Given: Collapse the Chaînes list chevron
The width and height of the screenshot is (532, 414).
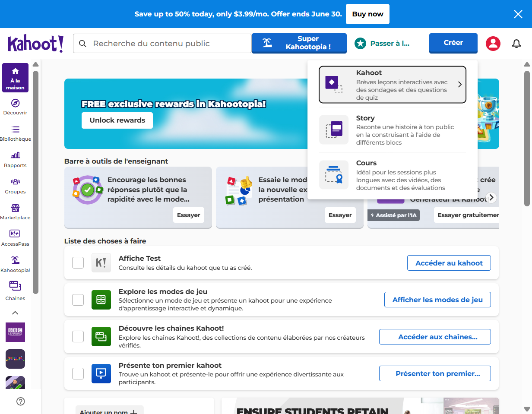Looking at the screenshot, I should (x=15, y=313).
